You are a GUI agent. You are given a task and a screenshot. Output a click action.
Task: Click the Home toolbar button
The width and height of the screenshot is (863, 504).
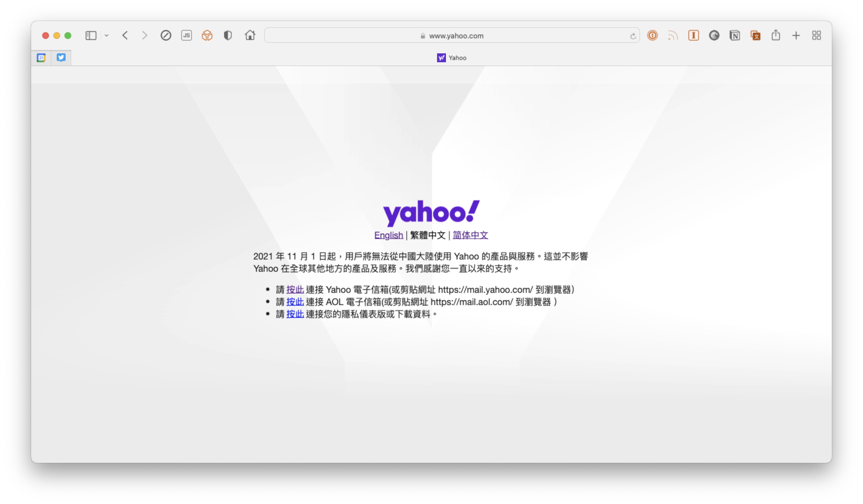point(250,35)
